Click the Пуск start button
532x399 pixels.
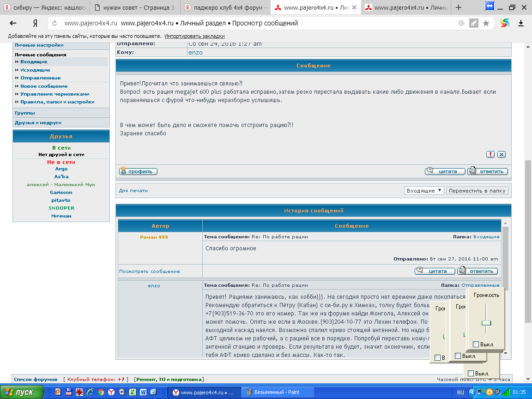(x=22, y=392)
